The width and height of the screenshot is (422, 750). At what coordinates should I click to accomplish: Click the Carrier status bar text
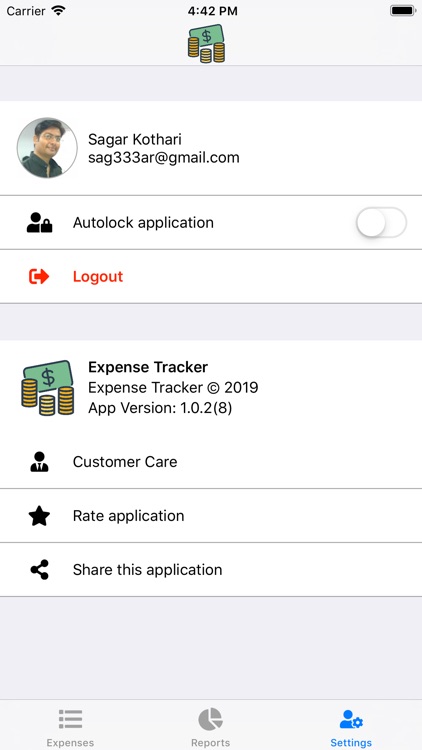(x=26, y=11)
